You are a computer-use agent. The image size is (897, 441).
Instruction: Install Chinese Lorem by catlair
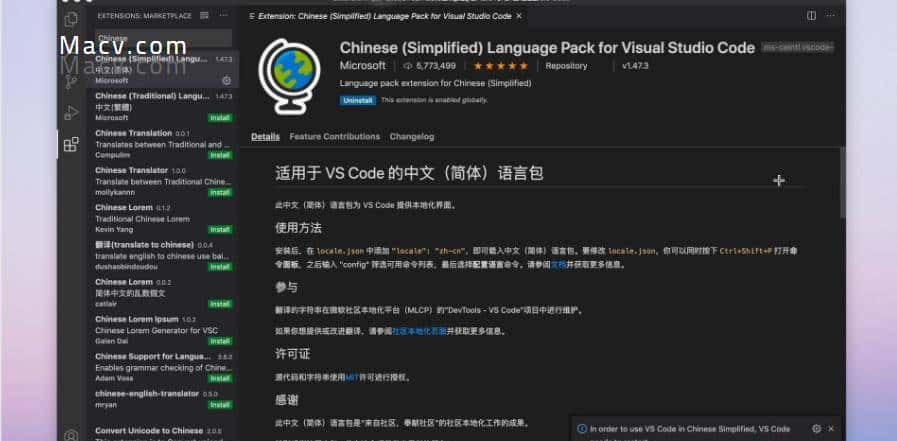(x=220, y=304)
